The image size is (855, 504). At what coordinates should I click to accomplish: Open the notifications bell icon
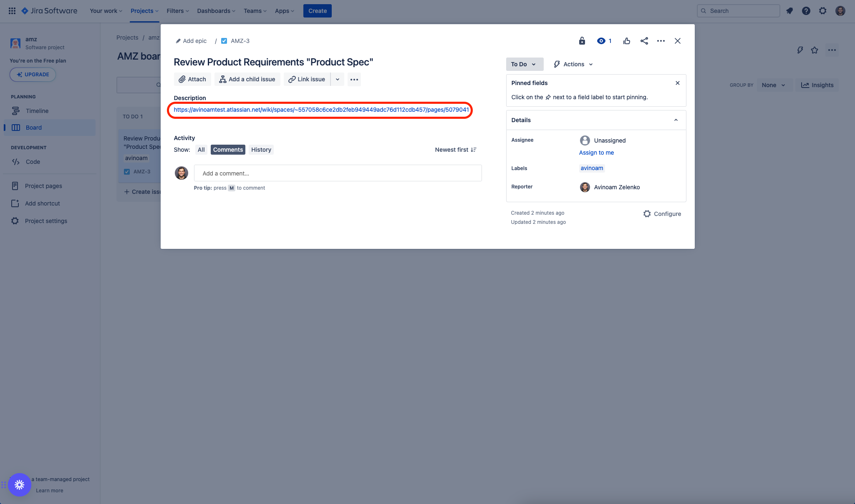click(x=789, y=11)
